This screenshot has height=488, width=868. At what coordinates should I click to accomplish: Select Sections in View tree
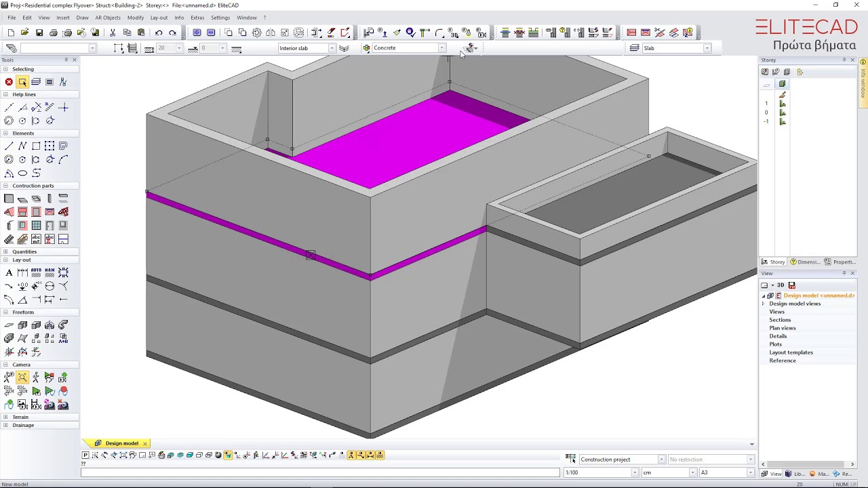(x=780, y=320)
